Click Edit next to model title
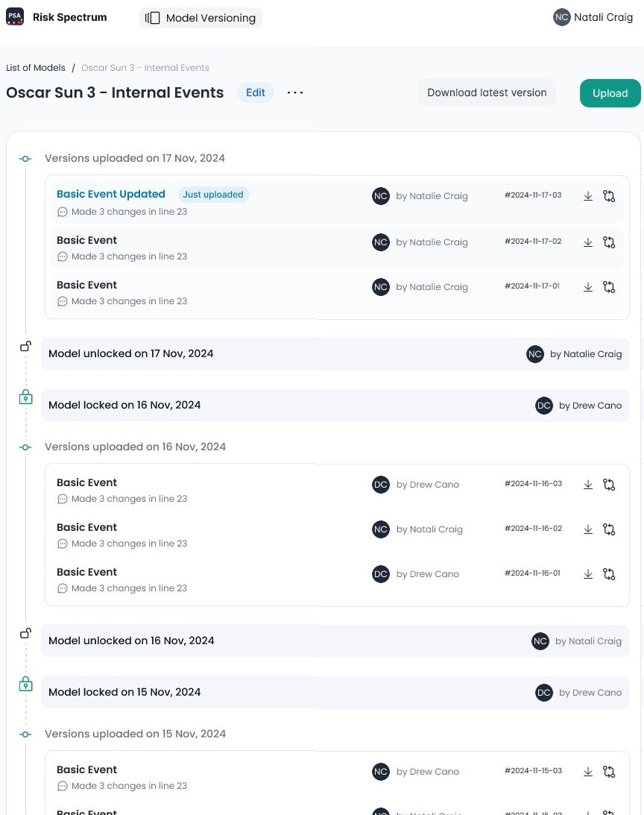 [256, 92]
